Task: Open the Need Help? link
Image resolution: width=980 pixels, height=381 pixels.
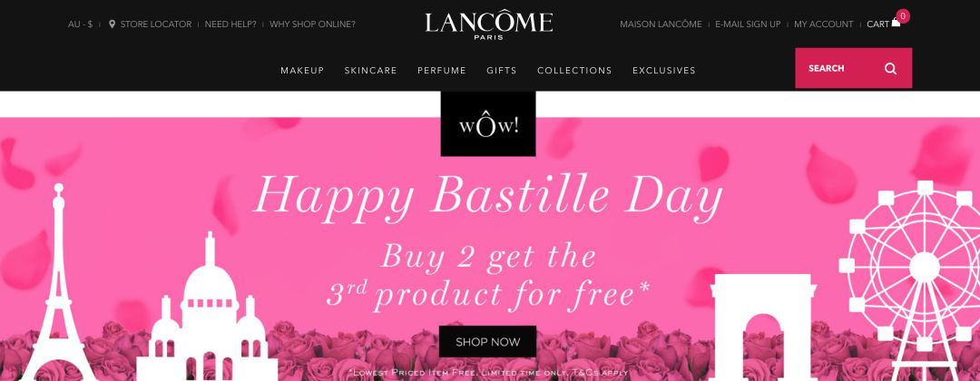Action: point(230,24)
